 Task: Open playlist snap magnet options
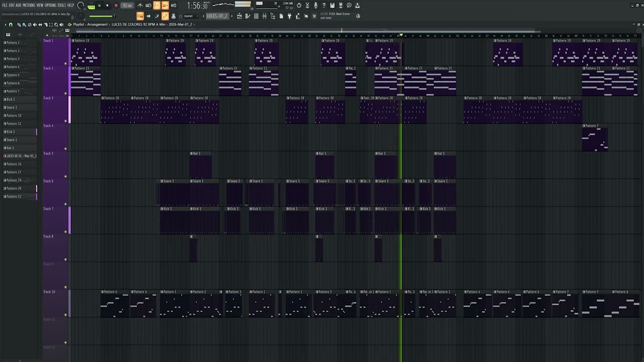[11, 25]
